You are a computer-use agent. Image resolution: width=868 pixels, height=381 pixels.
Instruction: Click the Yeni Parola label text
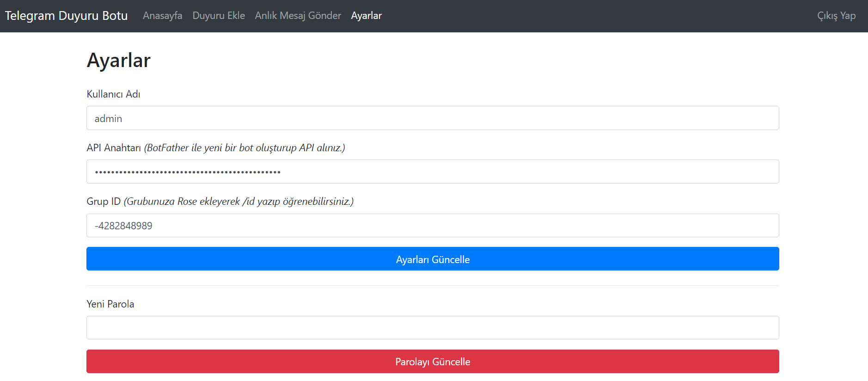pyautogui.click(x=110, y=304)
